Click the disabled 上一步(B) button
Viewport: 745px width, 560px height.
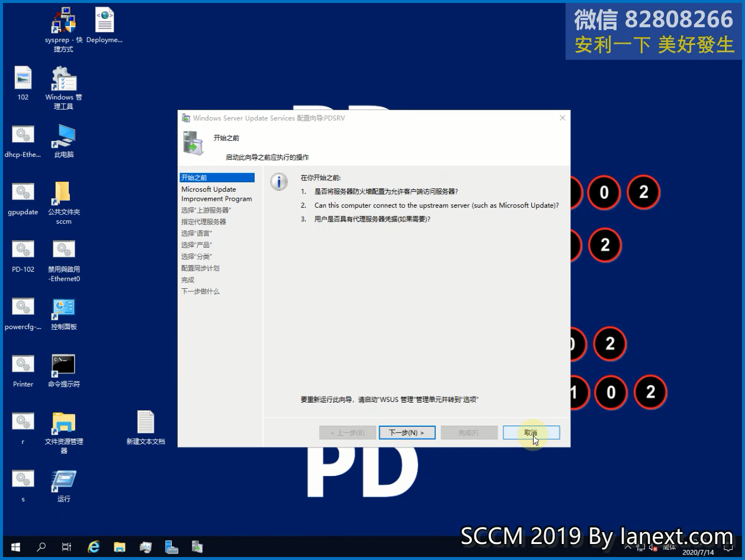pyautogui.click(x=347, y=433)
